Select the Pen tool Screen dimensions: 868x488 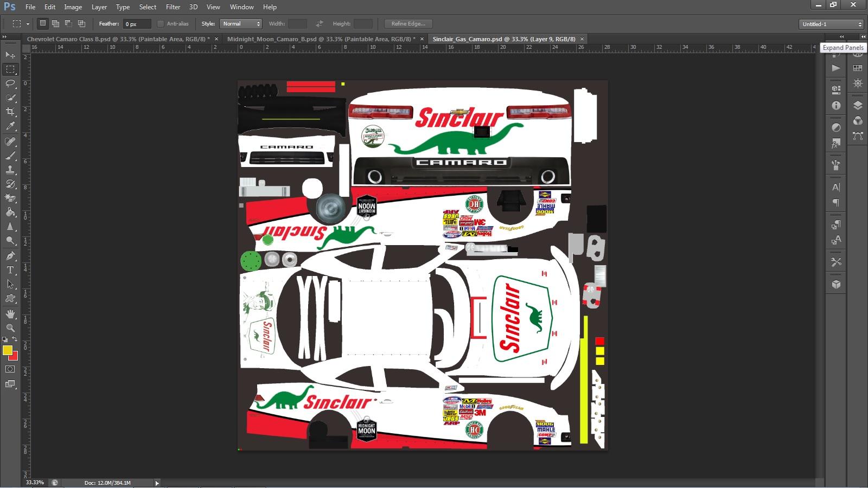pos(10,256)
